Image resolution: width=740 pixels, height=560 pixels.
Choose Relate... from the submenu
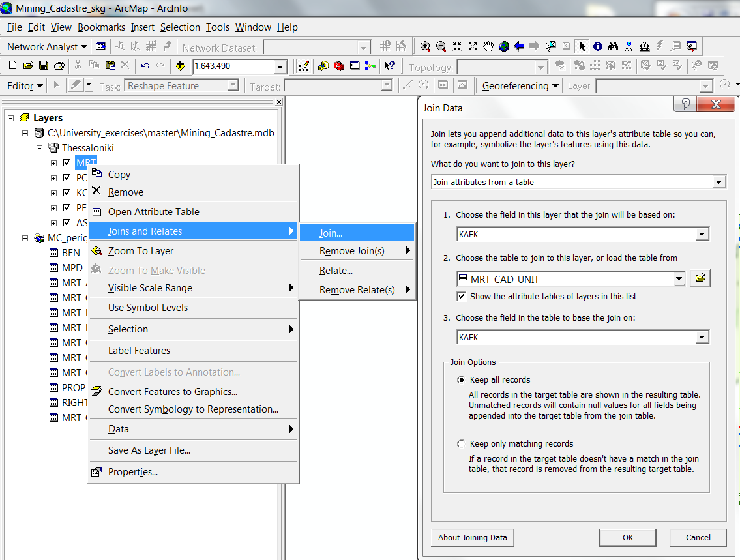pos(357,271)
